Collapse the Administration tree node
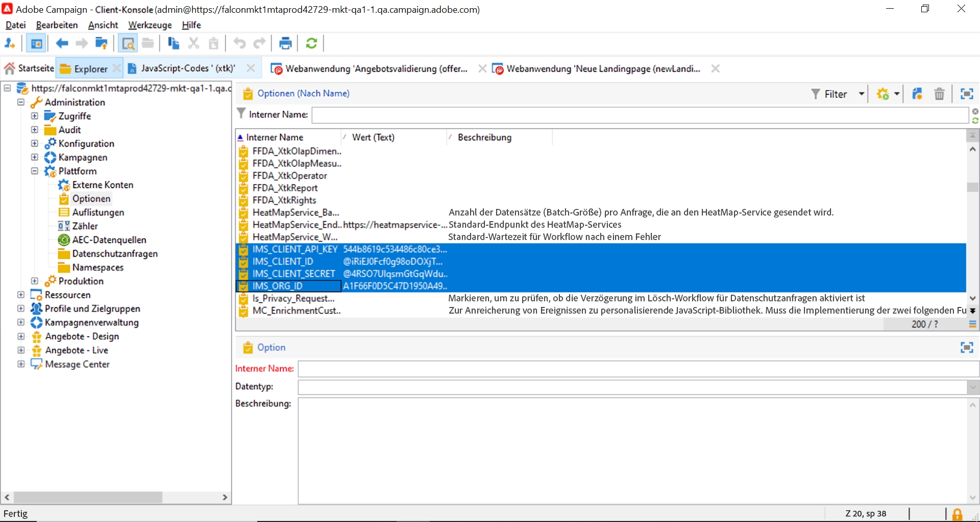Viewport: 980px width, 522px height. point(21,102)
